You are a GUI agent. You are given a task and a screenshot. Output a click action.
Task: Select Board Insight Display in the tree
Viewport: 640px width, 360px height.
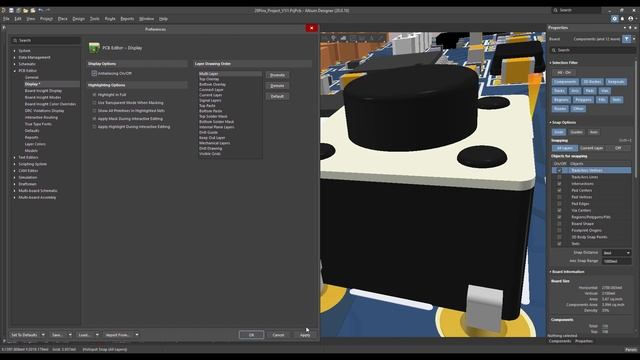pyautogui.click(x=43, y=91)
